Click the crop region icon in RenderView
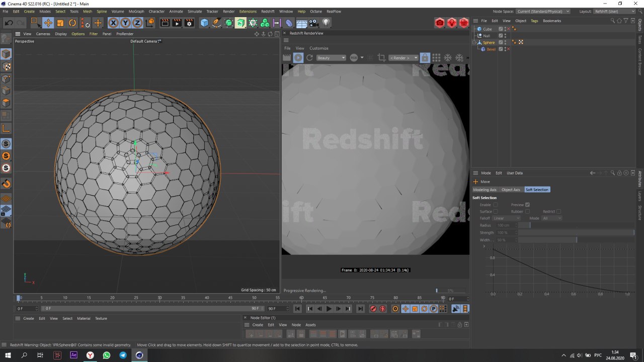The width and height of the screenshot is (644, 362). tap(381, 58)
